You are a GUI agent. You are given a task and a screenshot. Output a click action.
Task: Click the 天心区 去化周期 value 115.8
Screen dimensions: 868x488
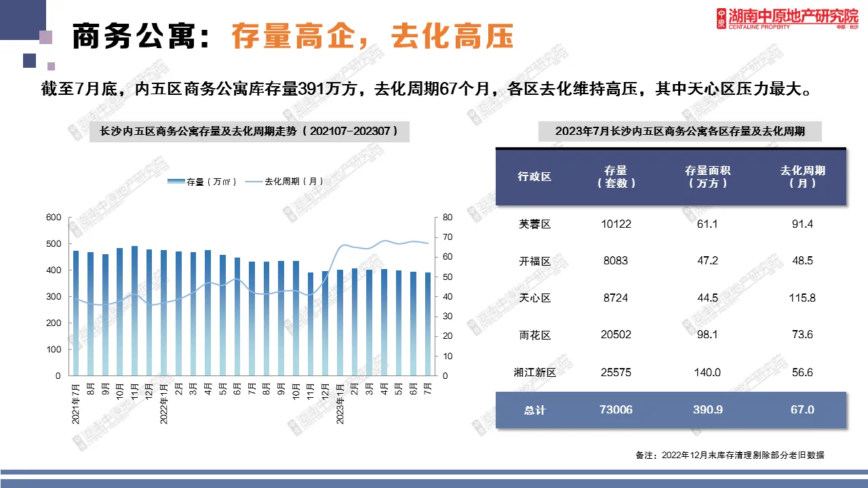pos(802,298)
